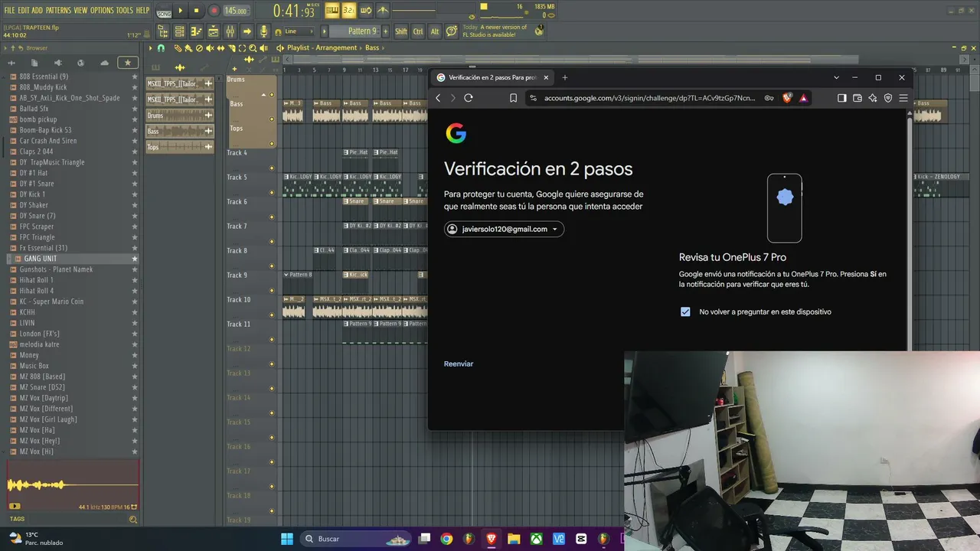Toggle the Shift key button in toolbar
This screenshot has height=551, width=980.
click(401, 31)
